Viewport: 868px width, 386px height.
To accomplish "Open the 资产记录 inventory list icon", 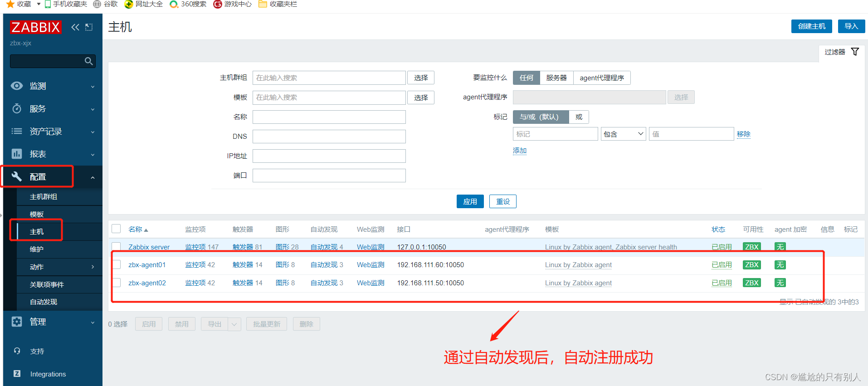I will click(17, 131).
